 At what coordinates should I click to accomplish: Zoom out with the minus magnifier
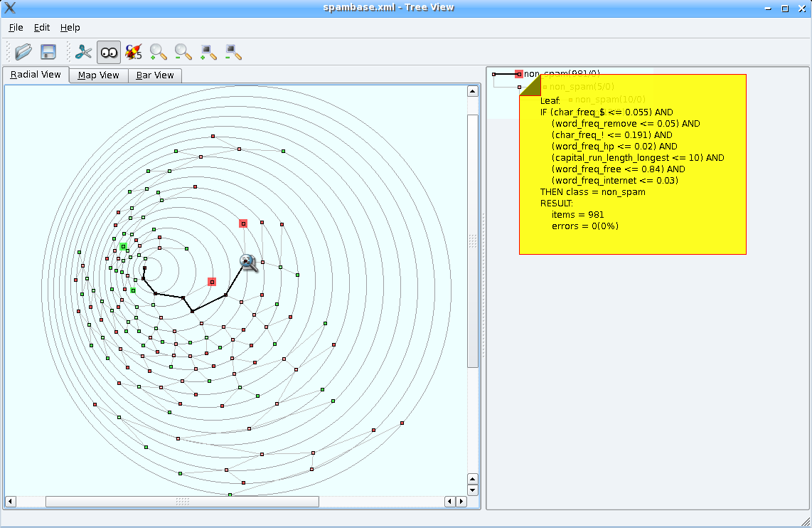(x=183, y=52)
